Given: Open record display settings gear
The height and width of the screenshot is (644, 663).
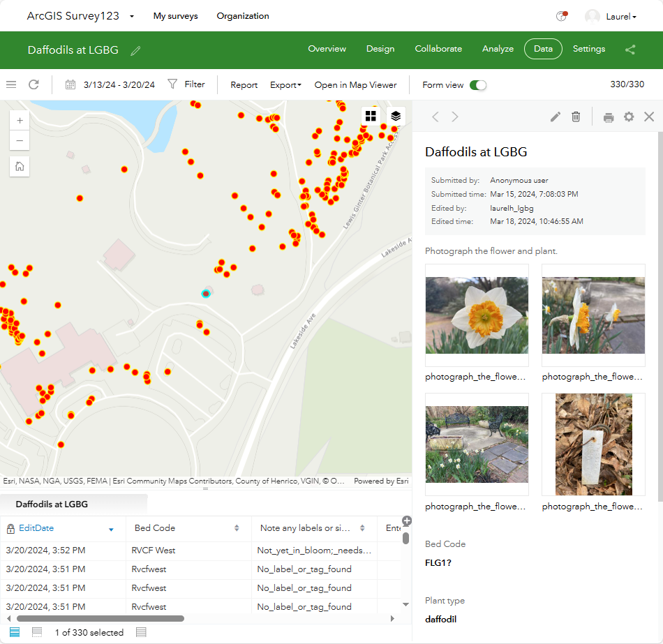Looking at the screenshot, I should click(x=628, y=117).
